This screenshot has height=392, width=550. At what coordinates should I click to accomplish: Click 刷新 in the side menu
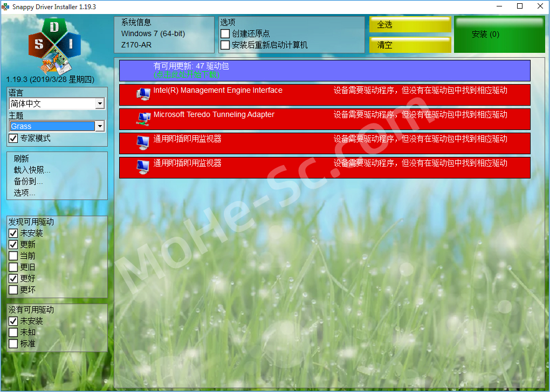pyautogui.click(x=22, y=159)
